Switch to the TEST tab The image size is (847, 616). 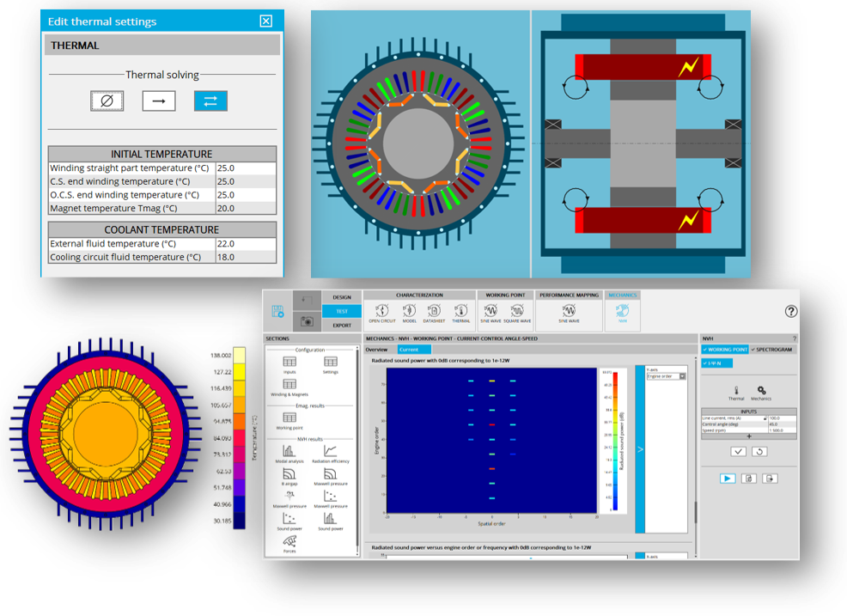pyautogui.click(x=342, y=311)
